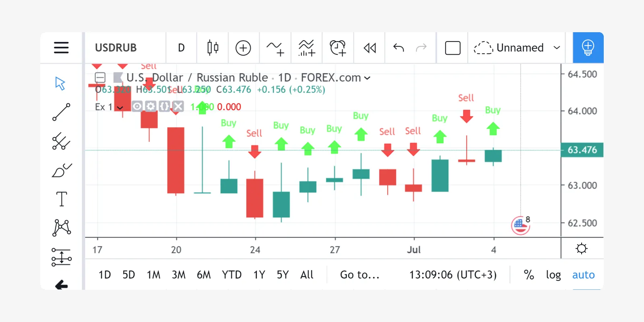Open the hamburger main menu
Viewport: 644px width, 322px height.
click(x=61, y=47)
